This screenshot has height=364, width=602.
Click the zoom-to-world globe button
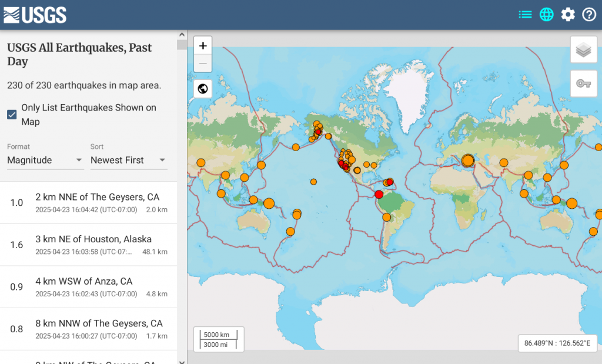coord(203,89)
